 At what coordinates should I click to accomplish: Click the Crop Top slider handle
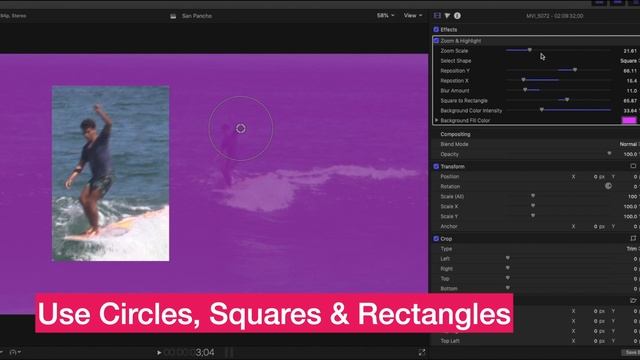point(508,278)
